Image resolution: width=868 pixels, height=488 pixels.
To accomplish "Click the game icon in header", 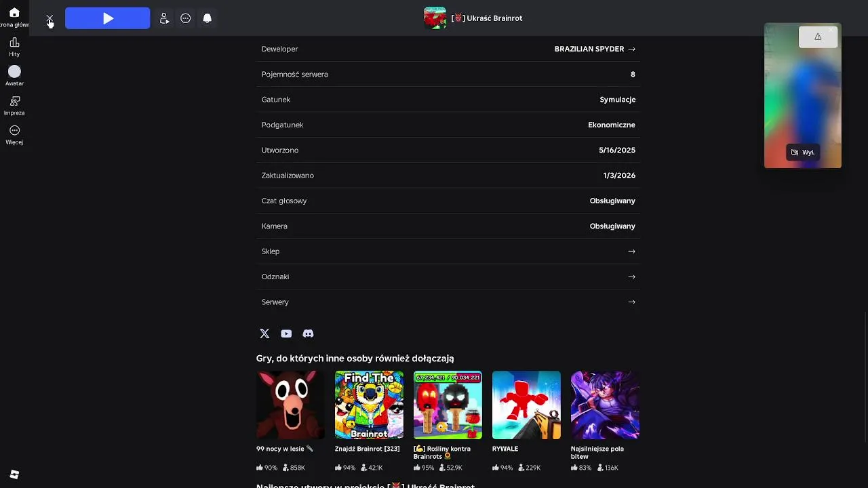I will point(435,18).
